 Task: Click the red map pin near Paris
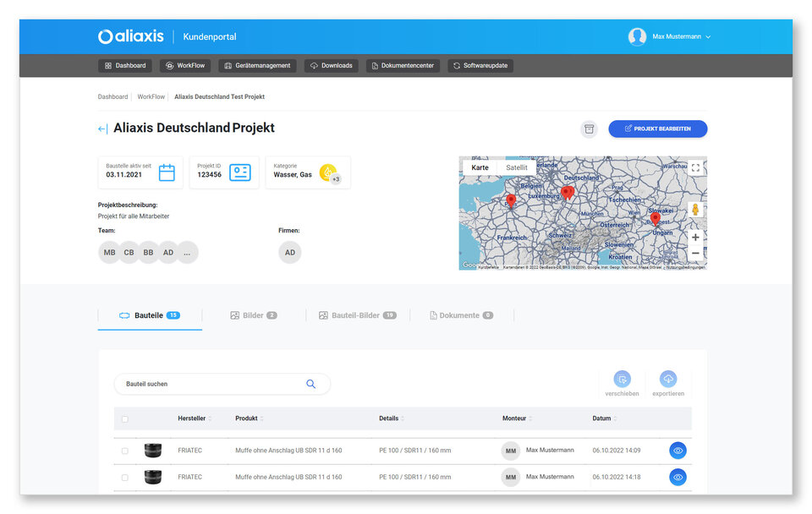click(511, 200)
